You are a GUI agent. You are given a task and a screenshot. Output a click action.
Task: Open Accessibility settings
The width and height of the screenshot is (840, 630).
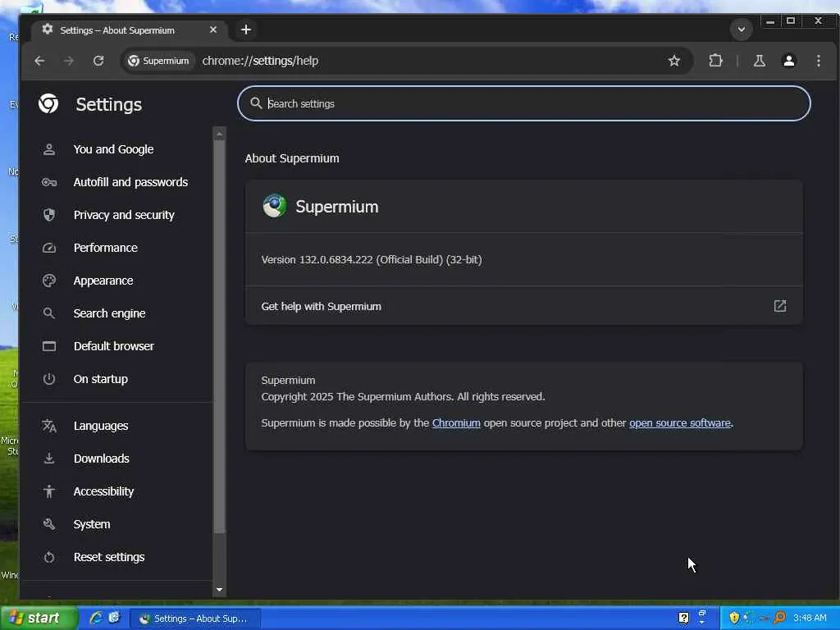(x=103, y=491)
